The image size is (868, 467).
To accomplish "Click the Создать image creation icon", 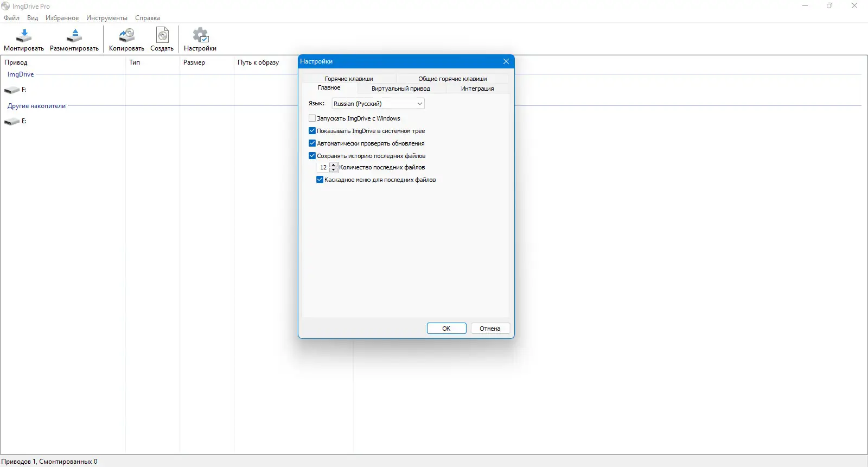I will pyautogui.click(x=162, y=35).
